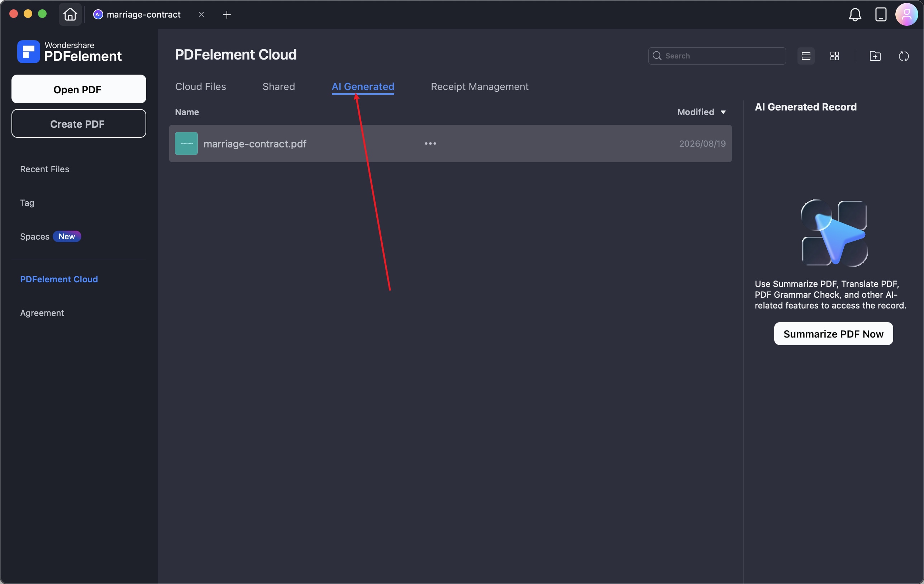Open Tag section in sidebar
The image size is (924, 584).
tap(27, 203)
